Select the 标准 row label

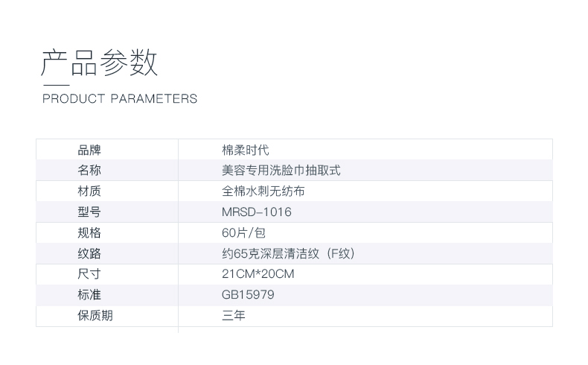pos(89,295)
